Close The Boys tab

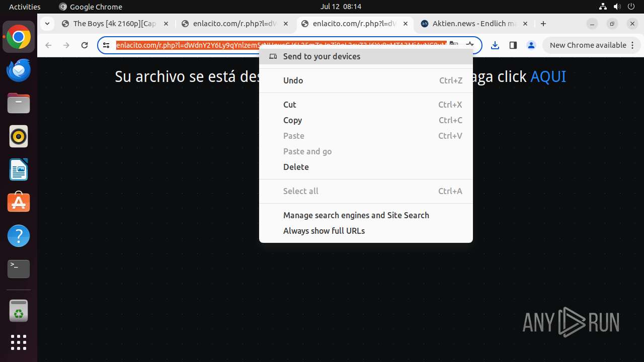(166, 24)
